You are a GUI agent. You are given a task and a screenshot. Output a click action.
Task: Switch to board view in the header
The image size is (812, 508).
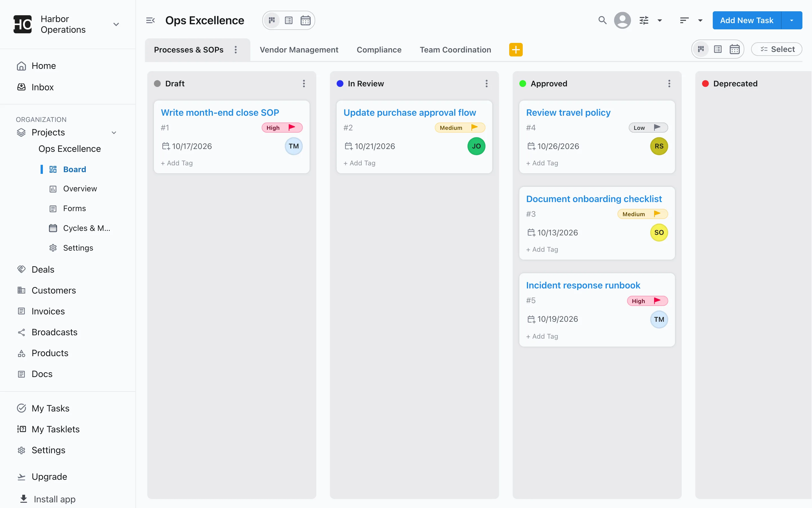pos(272,21)
